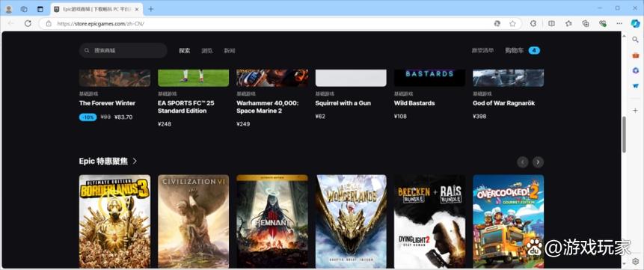Screen dimensions: 644x270
Task: Open the favorites list toolbar icon
Action: click(568, 23)
